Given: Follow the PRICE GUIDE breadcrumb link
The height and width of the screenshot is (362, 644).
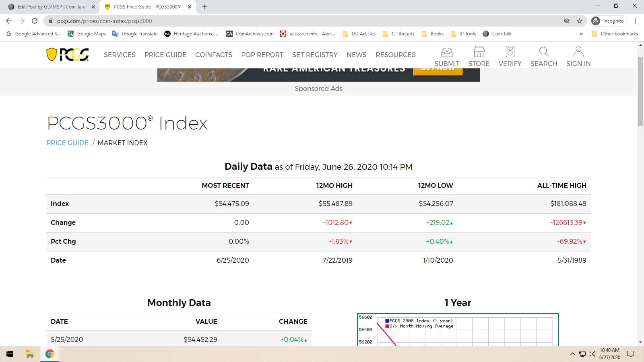Looking at the screenshot, I should (x=67, y=143).
